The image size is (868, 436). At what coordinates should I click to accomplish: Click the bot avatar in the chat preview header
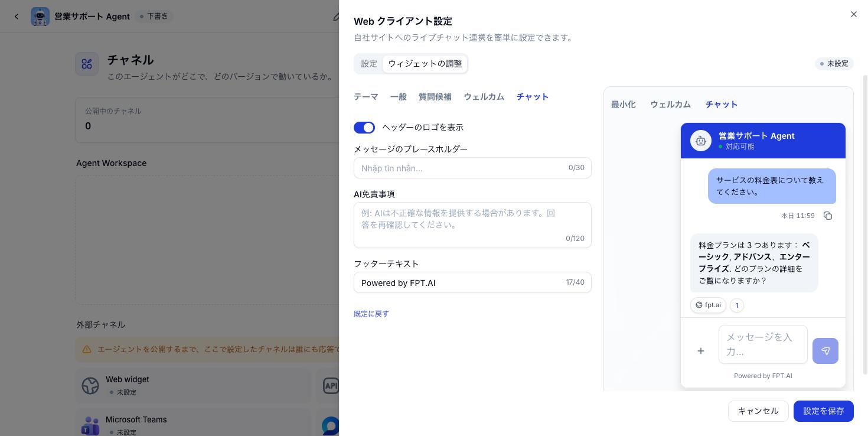[x=701, y=141]
